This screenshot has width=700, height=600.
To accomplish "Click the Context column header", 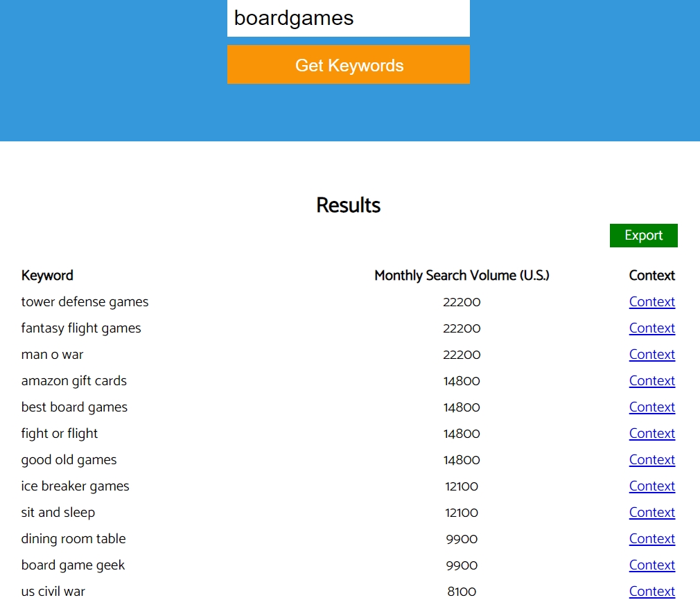I will click(651, 276).
